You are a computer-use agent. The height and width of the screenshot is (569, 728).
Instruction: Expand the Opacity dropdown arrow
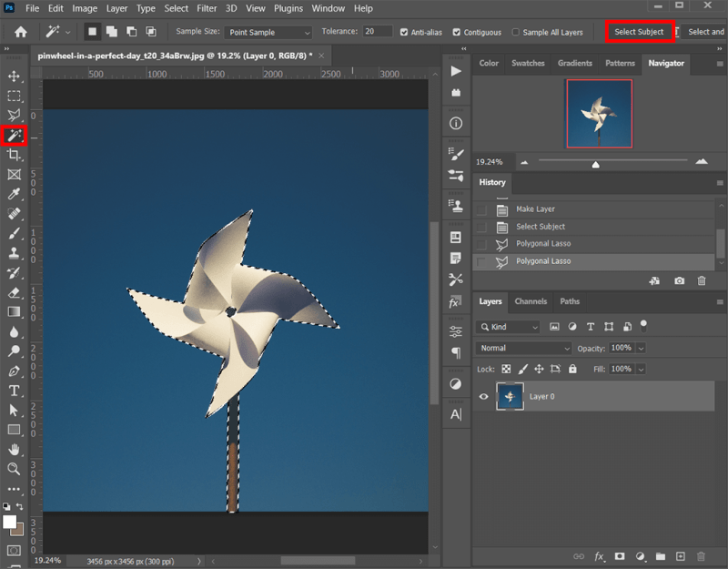coord(642,348)
